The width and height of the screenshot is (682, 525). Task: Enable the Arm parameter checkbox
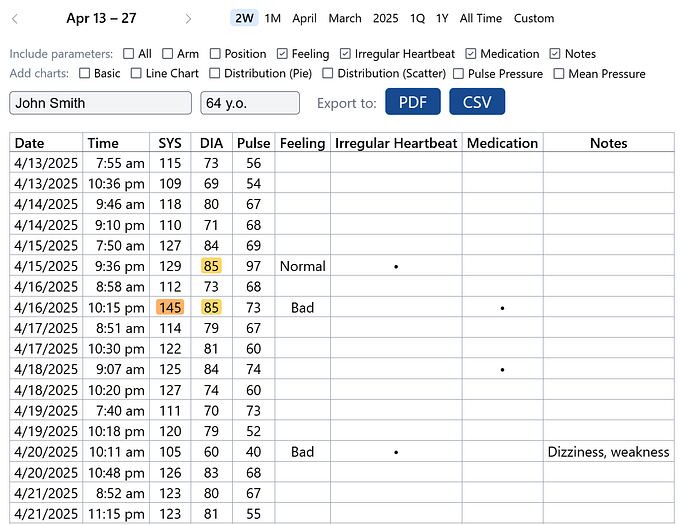(x=168, y=54)
